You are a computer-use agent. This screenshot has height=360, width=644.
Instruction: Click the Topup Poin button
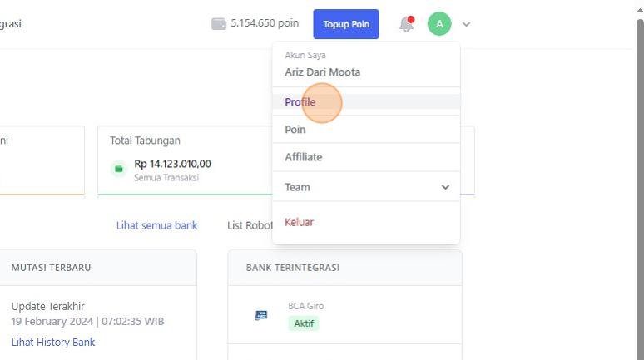tap(346, 24)
